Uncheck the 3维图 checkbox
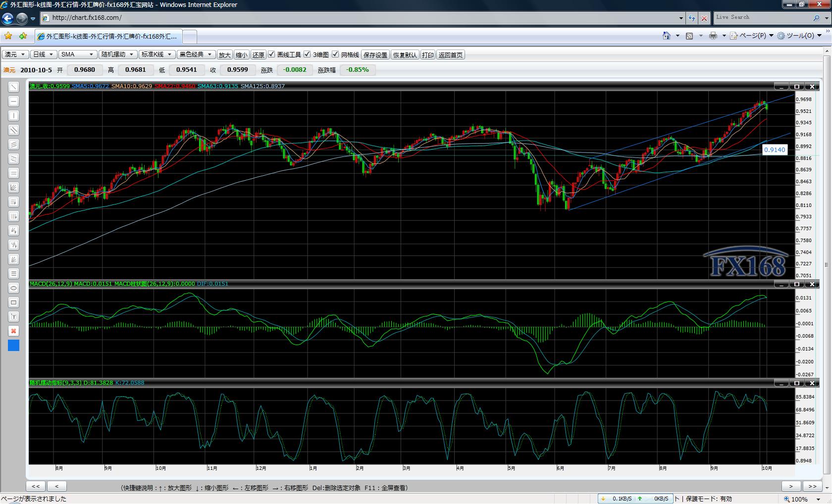 (307, 54)
